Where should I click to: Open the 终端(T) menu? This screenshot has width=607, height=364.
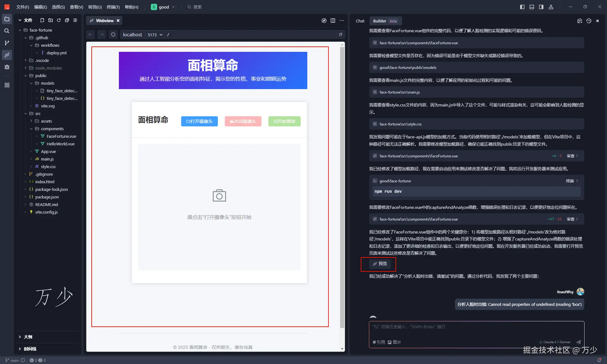tap(113, 7)
